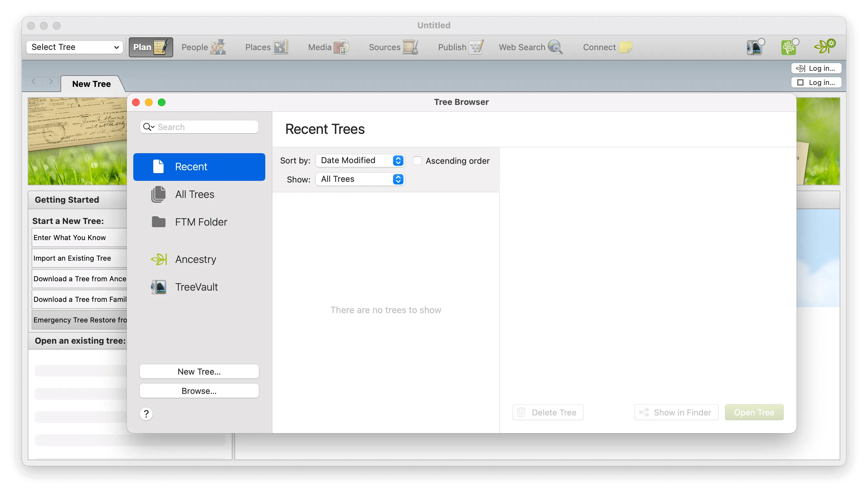This screenshot has width=868, height=493.
Task: Open the People workspace icon
Action: [x=203, y=47]
